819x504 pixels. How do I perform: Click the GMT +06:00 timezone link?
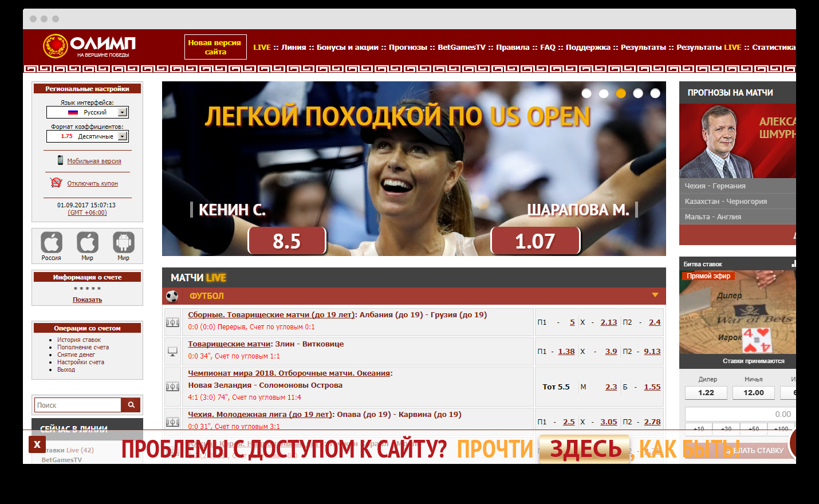click(x=87, y=212)
